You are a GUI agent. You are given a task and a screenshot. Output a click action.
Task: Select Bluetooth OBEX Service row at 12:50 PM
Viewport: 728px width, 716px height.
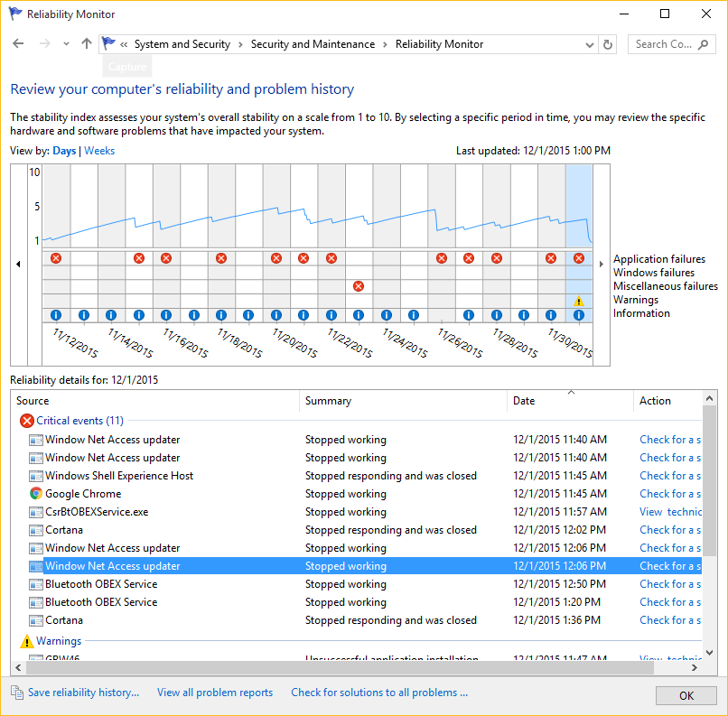point(365,584)
